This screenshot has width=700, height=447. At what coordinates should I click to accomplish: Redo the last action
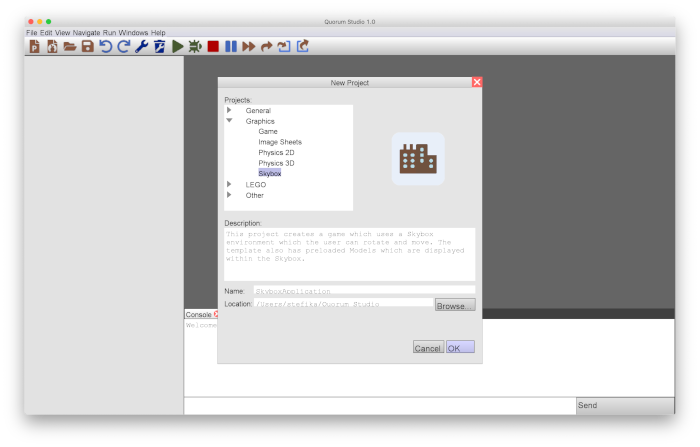124,46
